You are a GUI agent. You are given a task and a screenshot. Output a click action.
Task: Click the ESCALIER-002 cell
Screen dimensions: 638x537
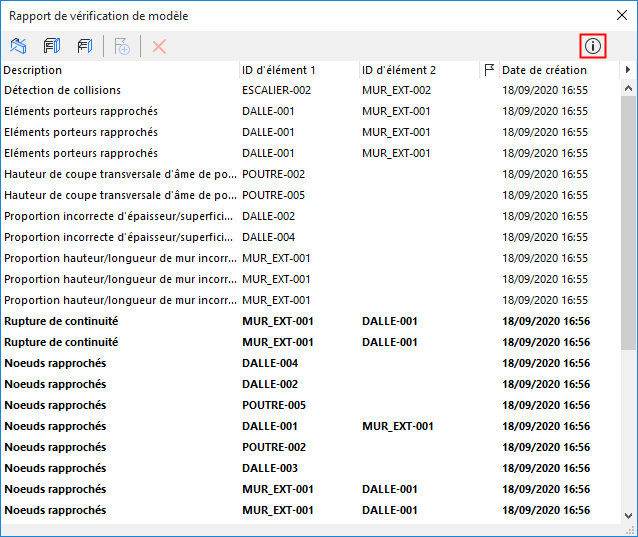[x=276, y=90]
